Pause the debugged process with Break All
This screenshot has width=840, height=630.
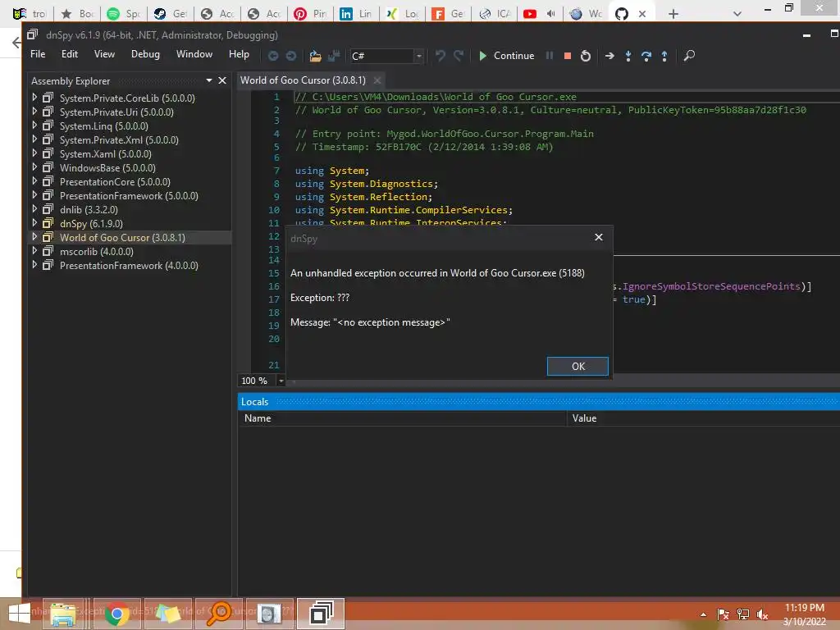pos(550,56)
